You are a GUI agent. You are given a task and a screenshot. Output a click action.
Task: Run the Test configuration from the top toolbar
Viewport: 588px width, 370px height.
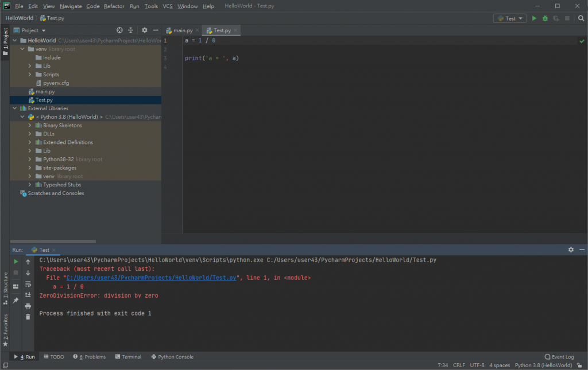(x=534, y=18)
